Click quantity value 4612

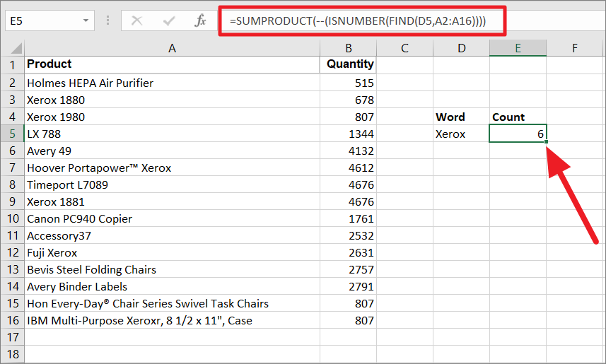[348, 168]
